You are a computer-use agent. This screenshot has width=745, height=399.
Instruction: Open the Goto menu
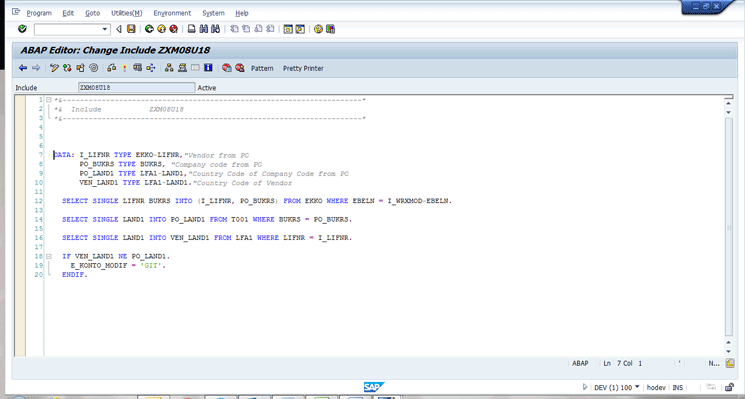pyautogui.click(x=93, y=13)
